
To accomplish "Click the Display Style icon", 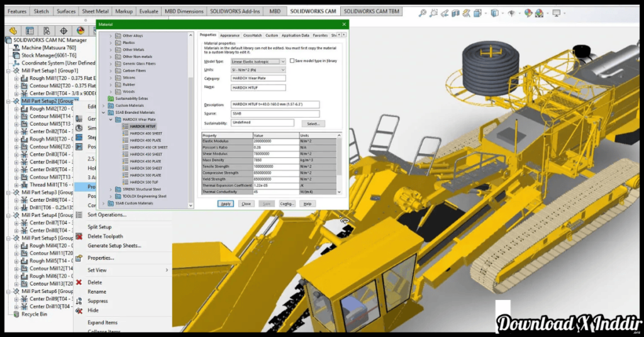I will click(494, 13).
